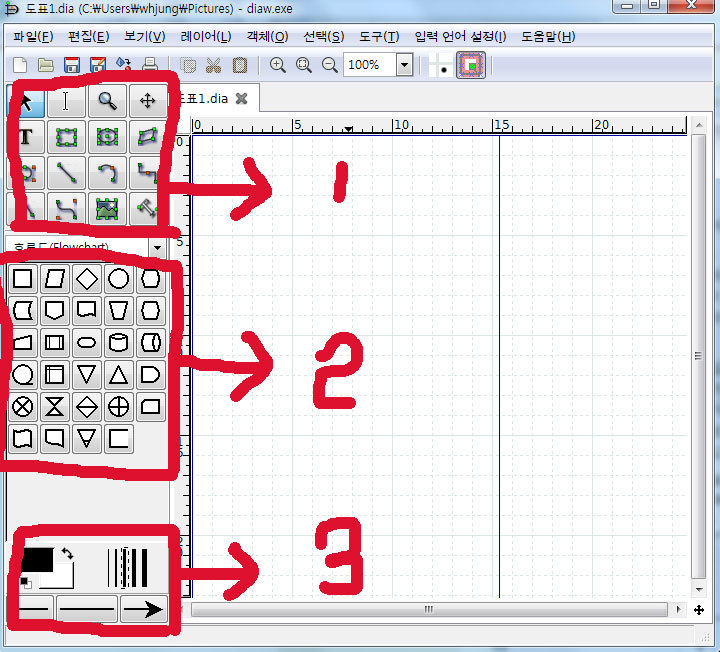Screen dimensions: 720x652
Task: Open a file with folder icon
Action: (45, 65)
